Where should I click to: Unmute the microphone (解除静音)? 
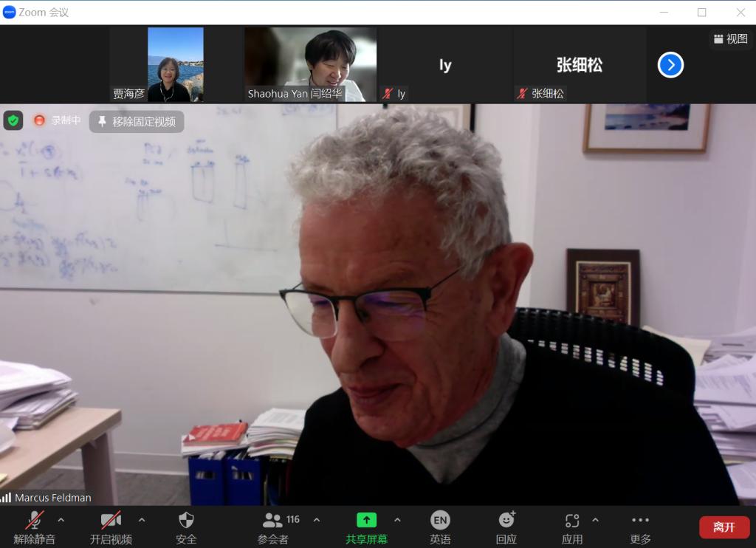34,520
